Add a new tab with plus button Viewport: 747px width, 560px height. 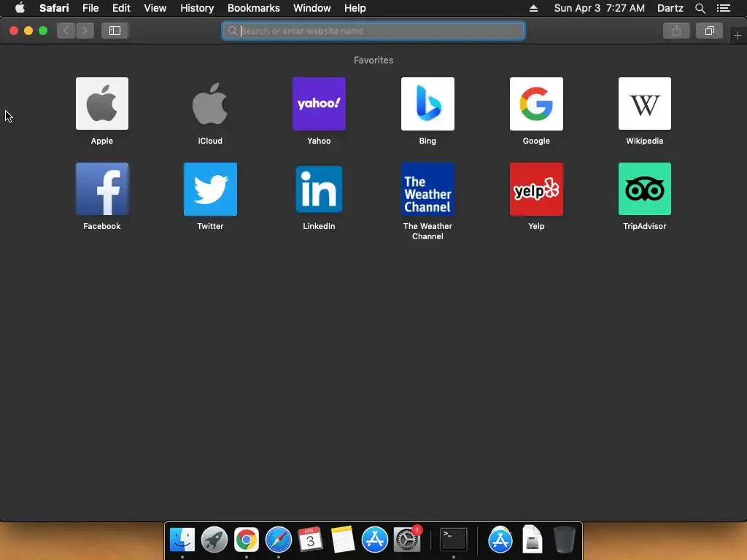tap(738, 35)
